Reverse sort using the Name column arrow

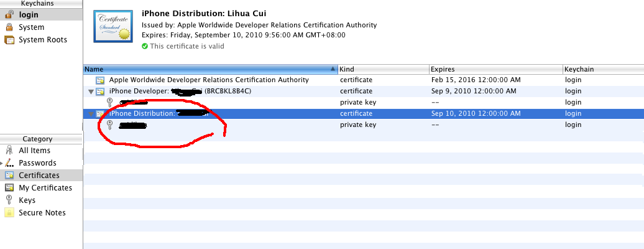click(333, 69)
